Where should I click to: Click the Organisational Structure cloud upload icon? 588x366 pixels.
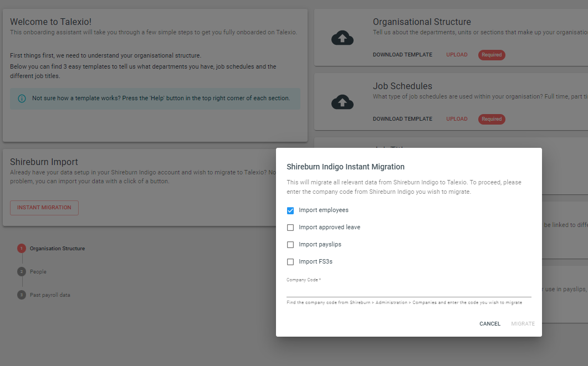click(x=342, y=38)
